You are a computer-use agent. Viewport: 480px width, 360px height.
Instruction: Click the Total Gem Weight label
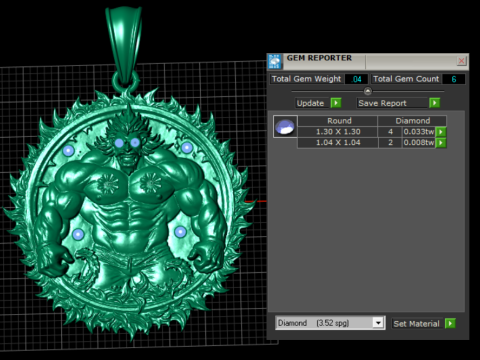[x=306, y=79]
